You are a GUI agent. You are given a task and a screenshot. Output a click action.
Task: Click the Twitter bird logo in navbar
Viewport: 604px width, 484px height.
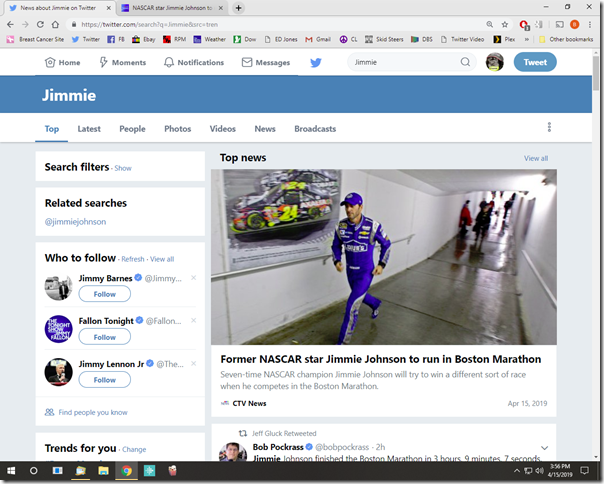tap(316, 62)
